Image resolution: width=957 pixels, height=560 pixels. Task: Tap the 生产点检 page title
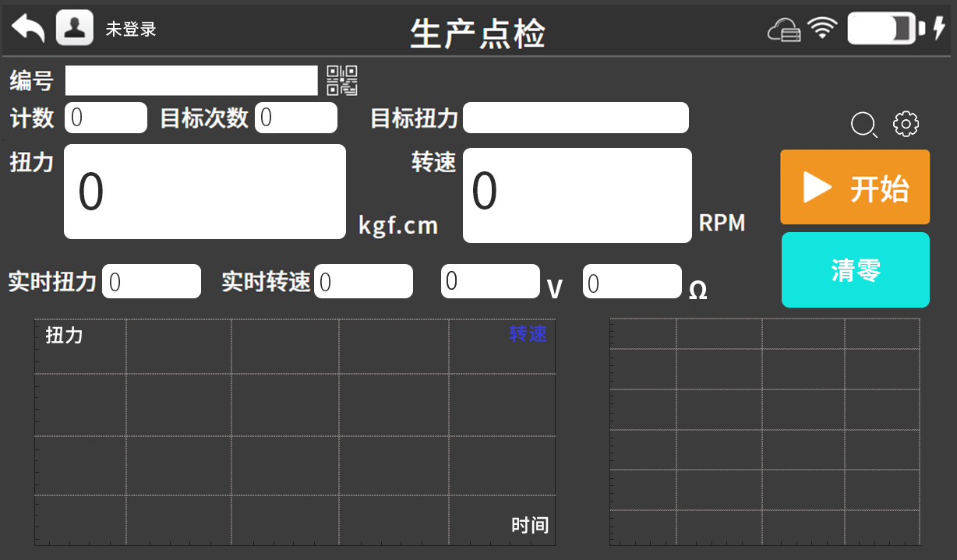click(478, 33)
